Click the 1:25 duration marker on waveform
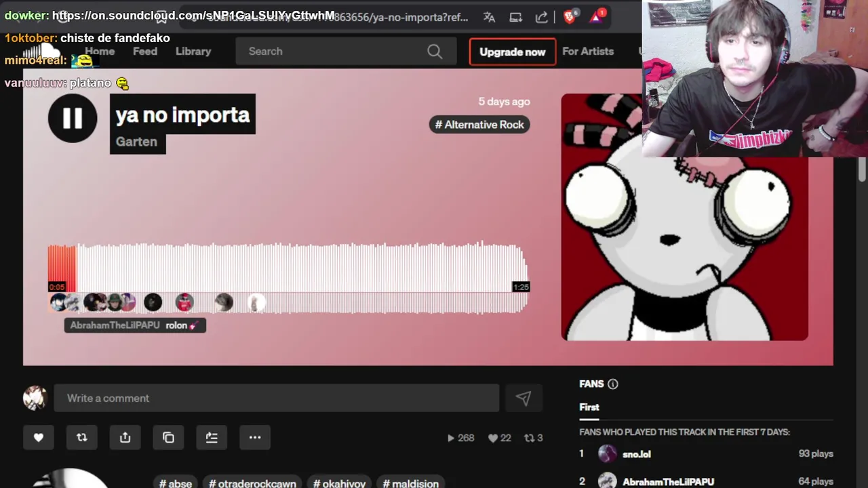868x488 pixels. (521, 287)
